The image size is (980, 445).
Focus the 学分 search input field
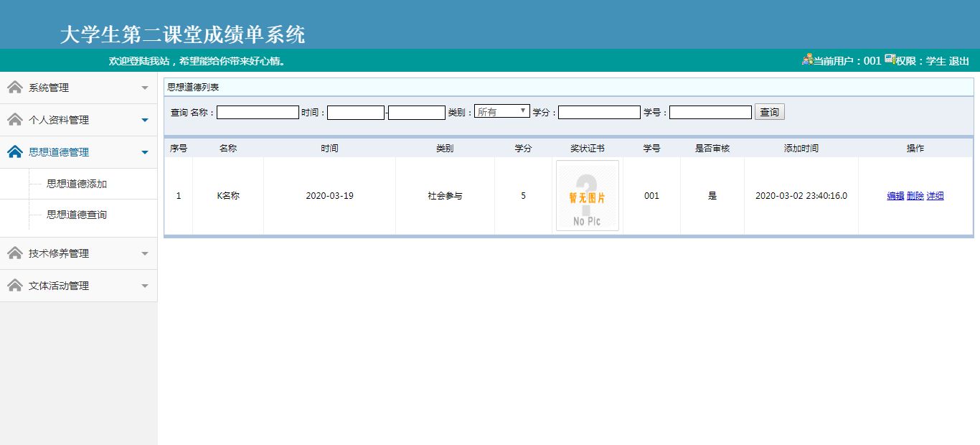pos(599,113)
